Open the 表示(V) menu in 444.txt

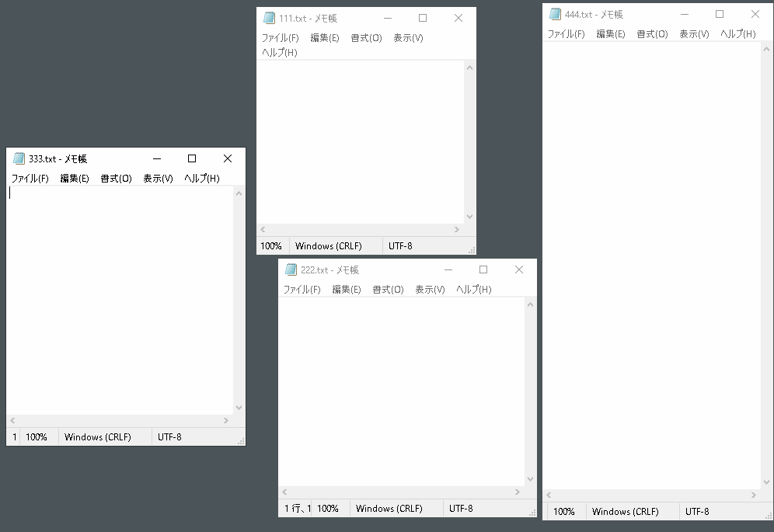pos(692,33)
